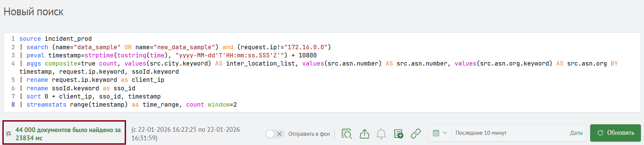Click query line 7 'sort 0 + client_ip'
This screenshot has height=145, width=644.
pyautogui.click(x=90, y=96)
